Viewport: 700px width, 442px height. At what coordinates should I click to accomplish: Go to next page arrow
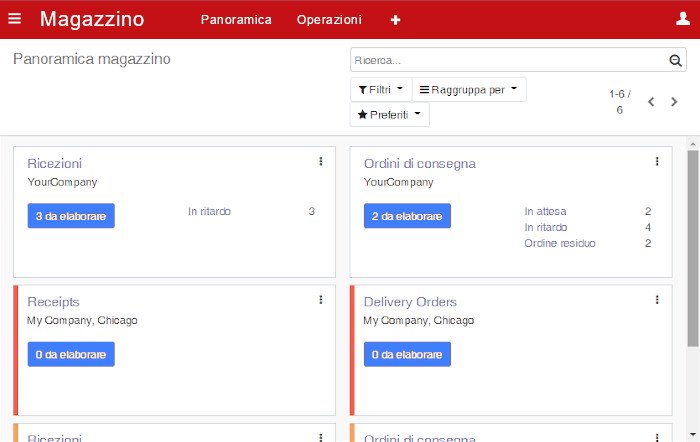(674, 102)
